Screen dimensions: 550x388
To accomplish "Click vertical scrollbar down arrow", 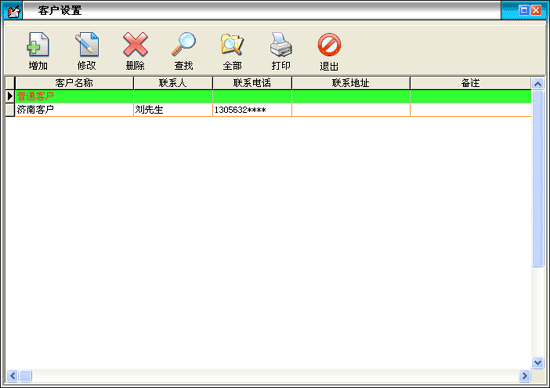I will 537,362.
